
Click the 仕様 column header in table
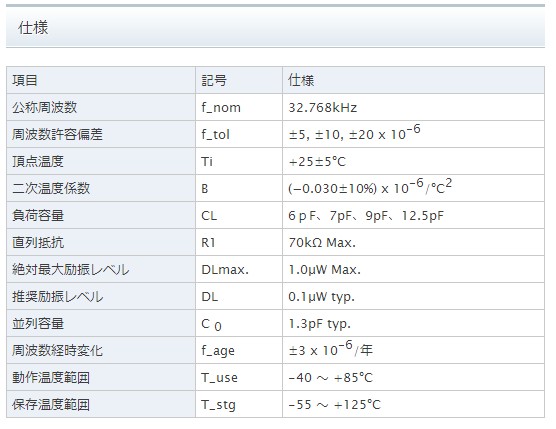click(301, 80)
